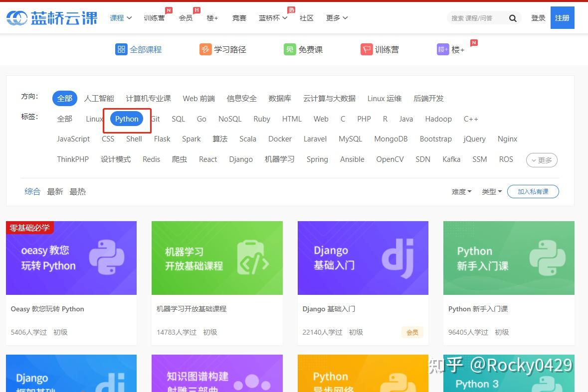The height and width of the screenshot is (392, 588).
Task: Click the 免费课 green icon
Action: point(290,49)
